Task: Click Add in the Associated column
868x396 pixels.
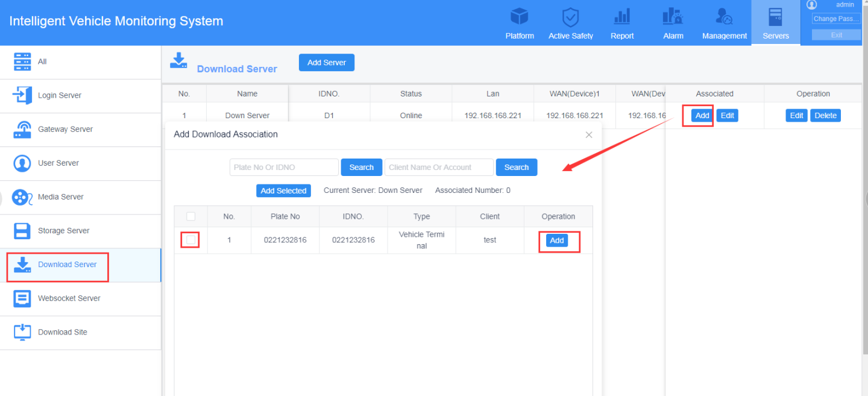Action: pos(702,115)
